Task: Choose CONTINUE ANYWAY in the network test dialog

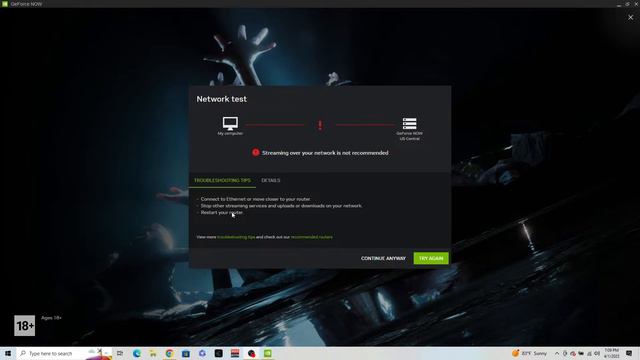Action: click(383, 258)
